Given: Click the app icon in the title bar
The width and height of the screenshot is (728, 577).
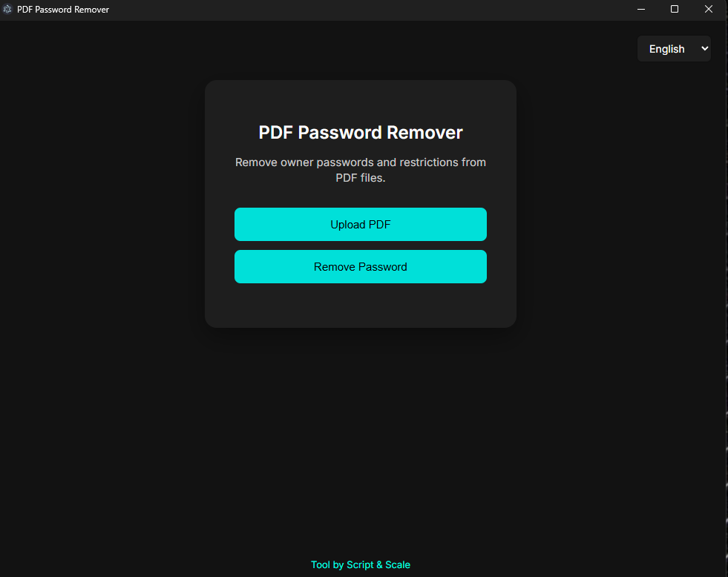Looking at the screenshot, I should (7, 10).
